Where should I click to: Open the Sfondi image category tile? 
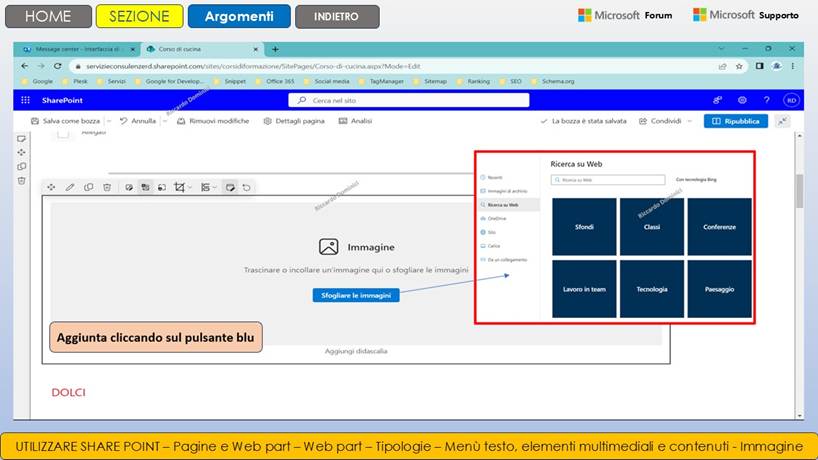tap(584, 227)
